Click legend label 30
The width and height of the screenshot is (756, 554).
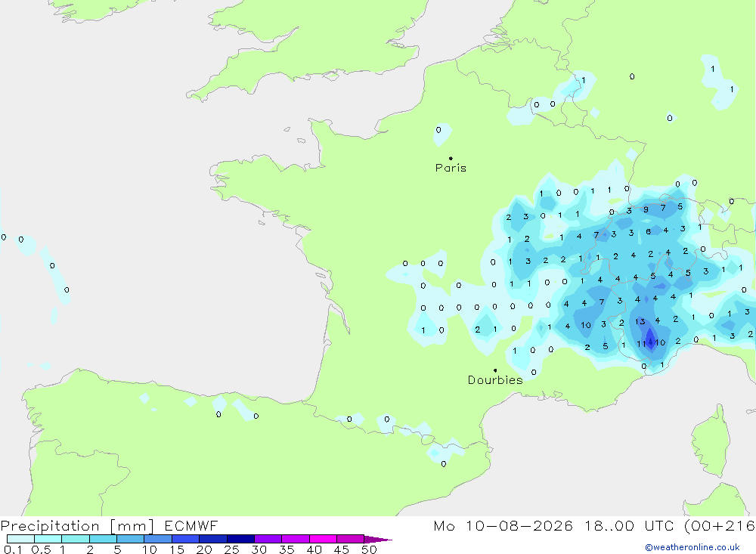(x=259, y=549)
